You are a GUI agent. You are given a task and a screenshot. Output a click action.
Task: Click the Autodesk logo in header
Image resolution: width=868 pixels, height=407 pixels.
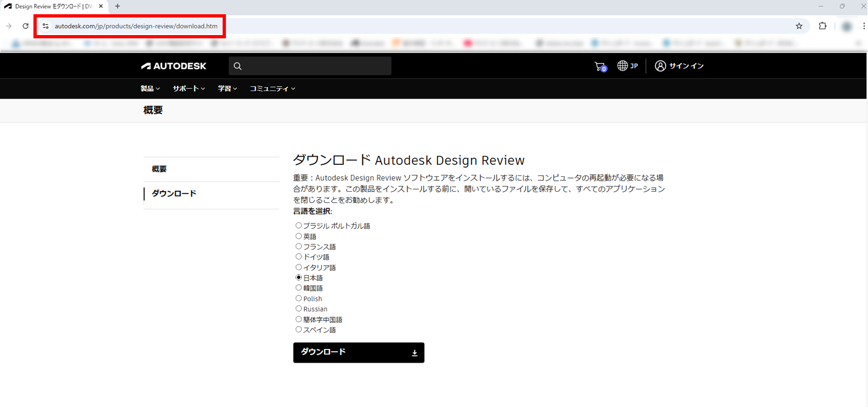pyautogui.click(x=174, y=66)
